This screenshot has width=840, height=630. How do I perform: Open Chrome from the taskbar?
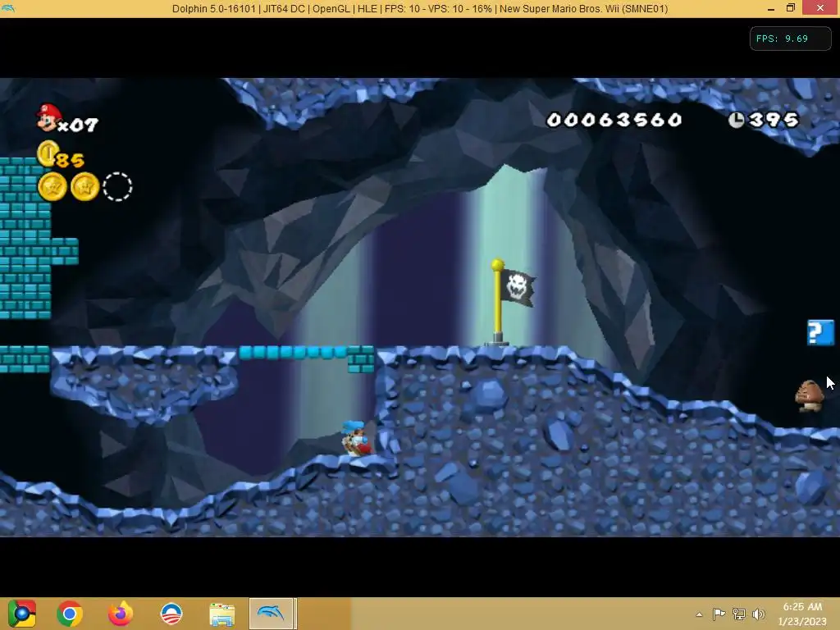[70, 614]
